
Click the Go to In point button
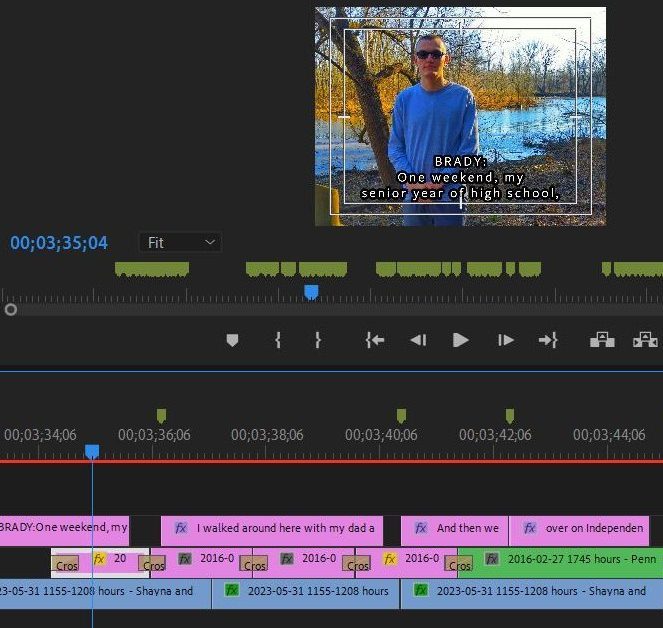(x=375, y=340)
